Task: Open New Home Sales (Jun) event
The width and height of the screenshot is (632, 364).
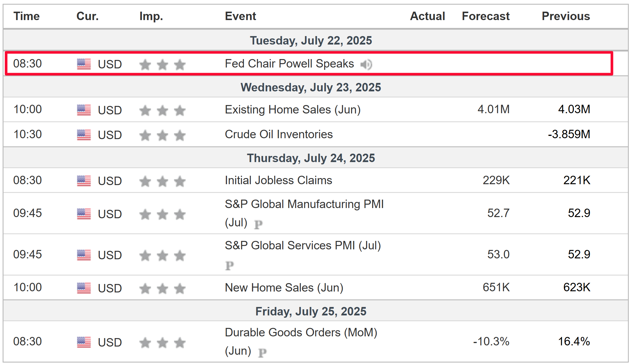Action: (x=284, y=288)
